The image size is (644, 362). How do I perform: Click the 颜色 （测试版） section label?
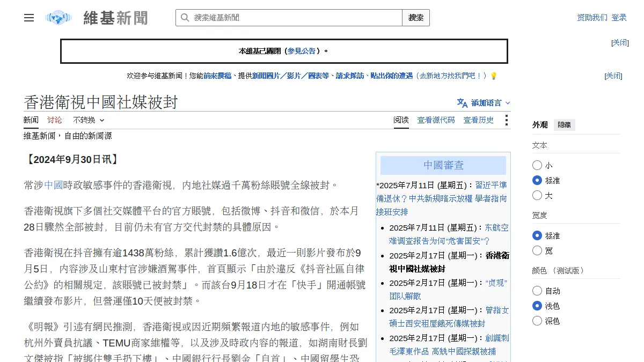[559, 270]
